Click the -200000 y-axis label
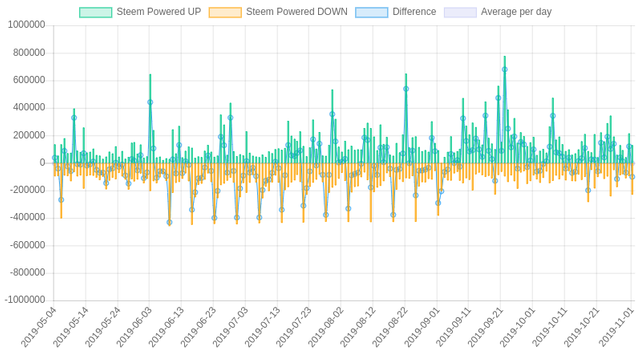This screenshot has width=640, height=361. (27, 190)
